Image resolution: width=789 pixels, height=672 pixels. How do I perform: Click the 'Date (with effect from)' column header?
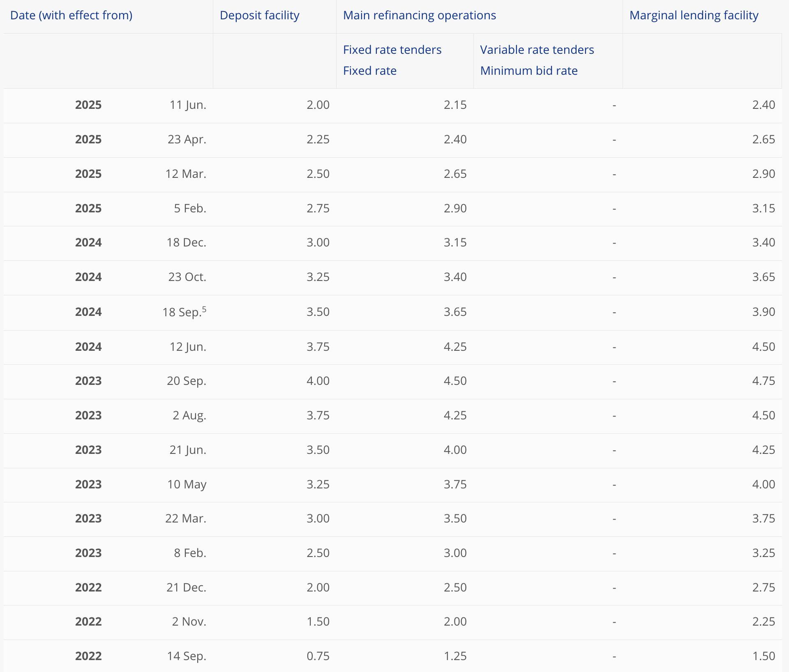tap(71, 16)
